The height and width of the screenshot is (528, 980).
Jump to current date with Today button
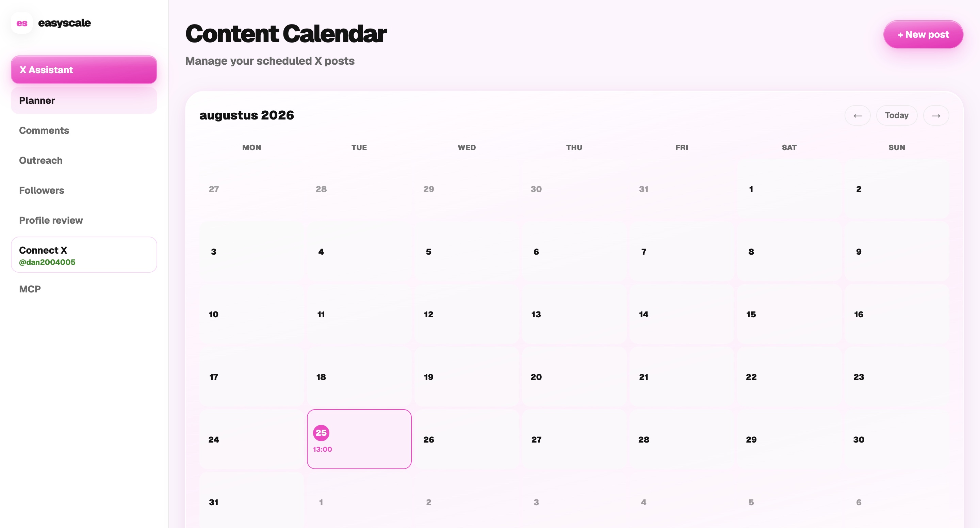tap(897, 115)
